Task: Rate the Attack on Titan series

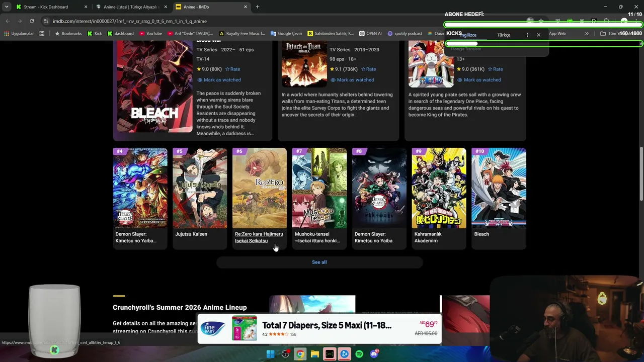Action: [x=368, y=69]
